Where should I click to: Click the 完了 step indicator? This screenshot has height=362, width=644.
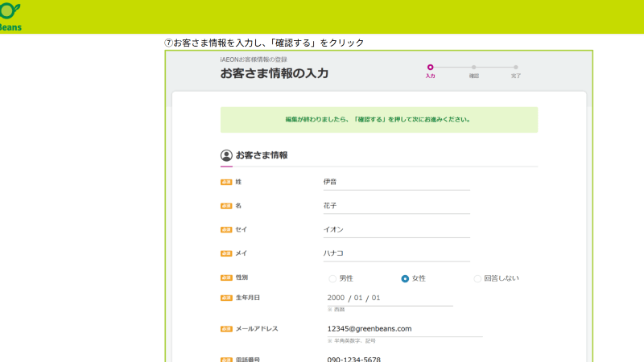click(516, 72)
